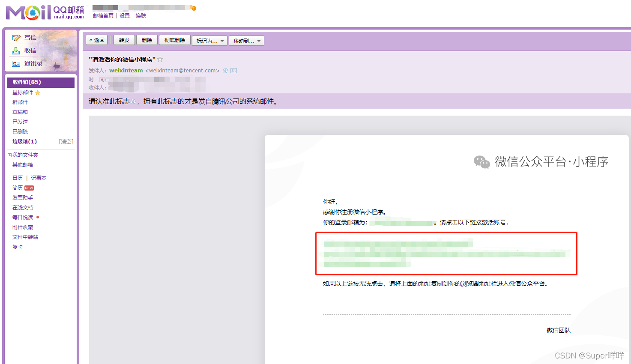Image resolution: width=631 pixels, height=364 pixels.
Task: Open the 已删除 deleted folder
Action: coord(20,132)
